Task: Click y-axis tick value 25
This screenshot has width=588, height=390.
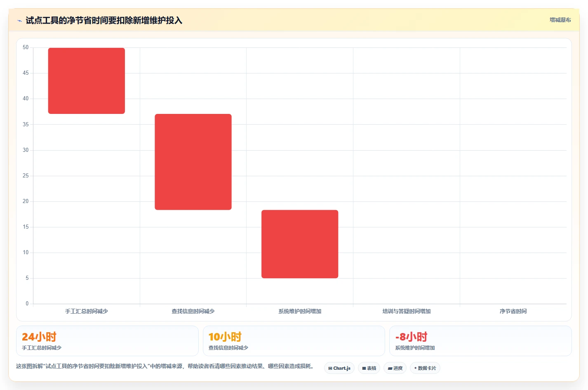Action: point(26,176)
